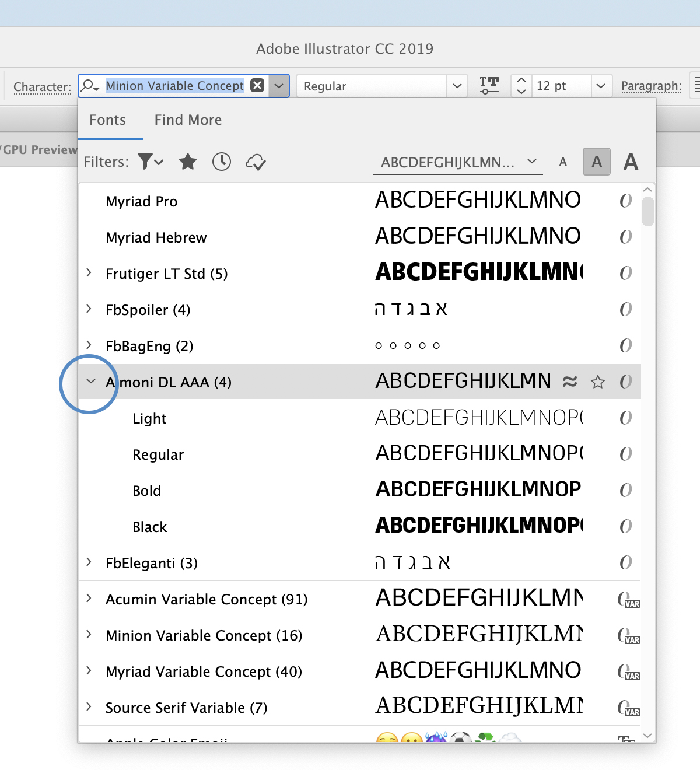Open the font family dropdown arrow
Screen dimensions: 700x770
[279, 86]
